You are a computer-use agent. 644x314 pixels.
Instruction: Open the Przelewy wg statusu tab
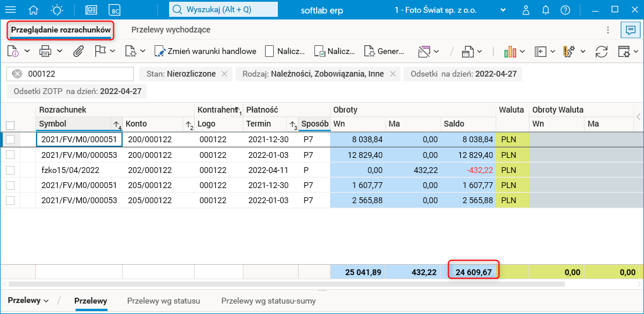pos(163,301)
